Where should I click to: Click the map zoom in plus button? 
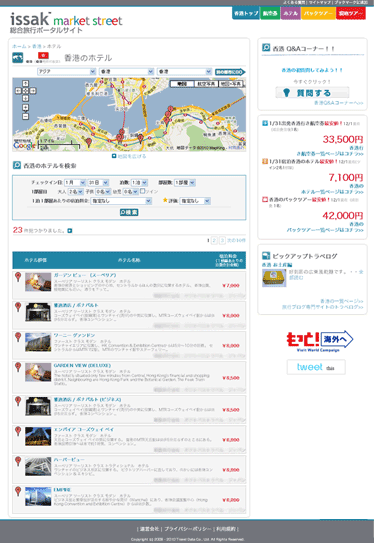(26, 107)
